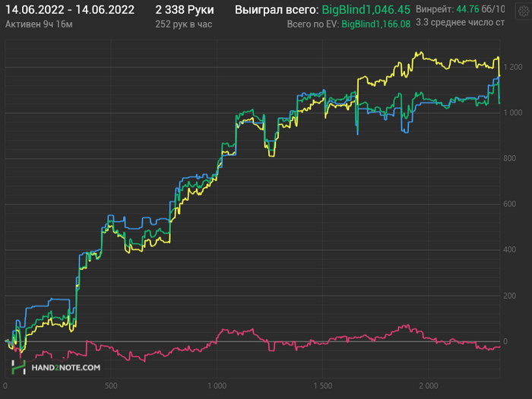Image resolution: width=532 pixels, height=399 pixels.
Task: Click the x-axis label 1 500
Action: (x=323, y=386)
